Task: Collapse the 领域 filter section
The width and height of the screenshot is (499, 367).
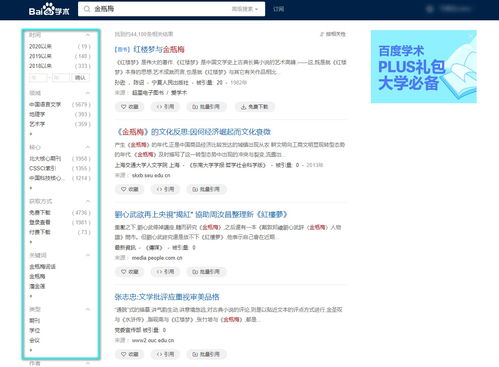Action: tap(88, 93)
